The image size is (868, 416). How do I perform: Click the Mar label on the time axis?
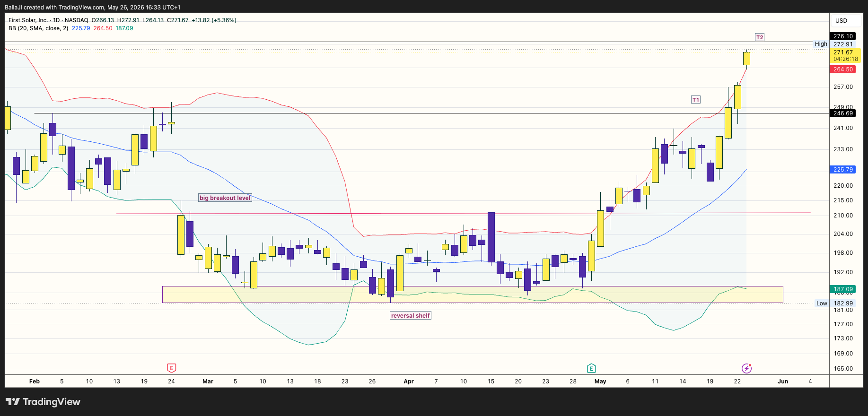coord(208,381)
